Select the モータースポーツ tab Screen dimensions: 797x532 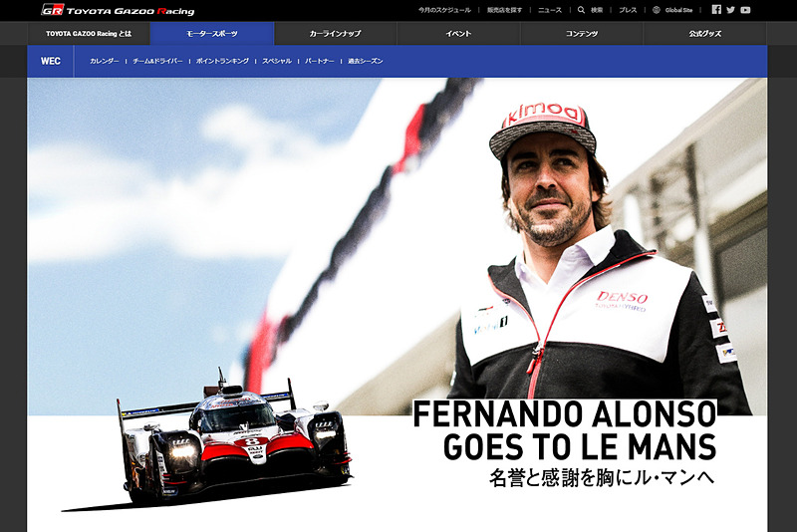(212, 34)
